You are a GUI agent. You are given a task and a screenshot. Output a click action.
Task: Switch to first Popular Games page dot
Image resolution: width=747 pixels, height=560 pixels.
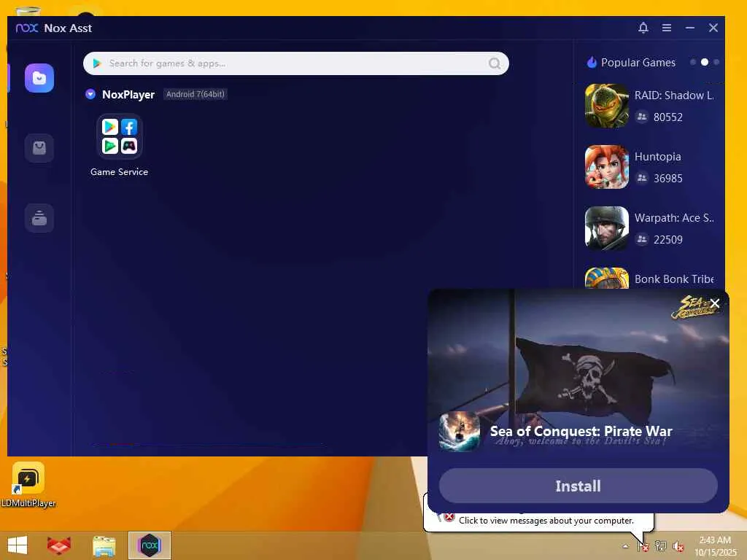pyautogui.click(x=693, y=63)
